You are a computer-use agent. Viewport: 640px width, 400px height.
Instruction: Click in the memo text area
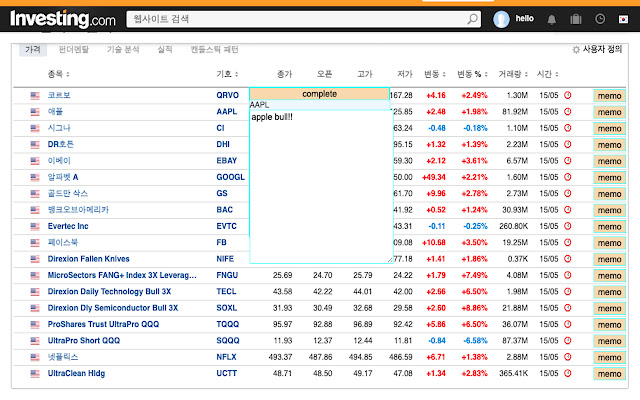[x=321, y=187]
